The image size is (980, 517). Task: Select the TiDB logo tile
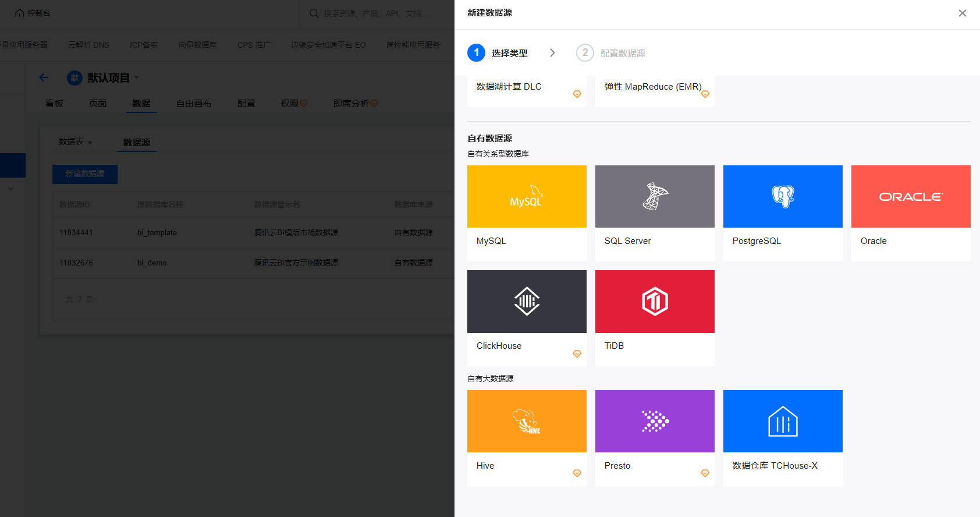click(655, 302)
